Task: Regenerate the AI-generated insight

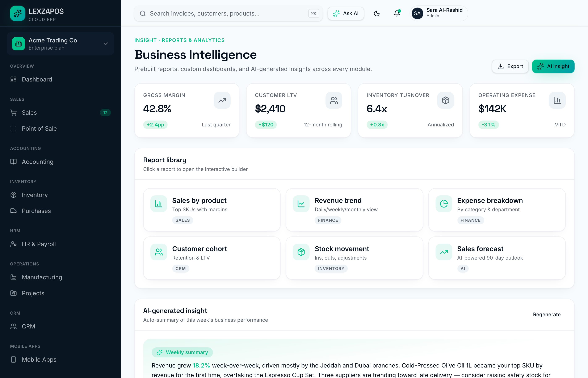Action: 547,314
